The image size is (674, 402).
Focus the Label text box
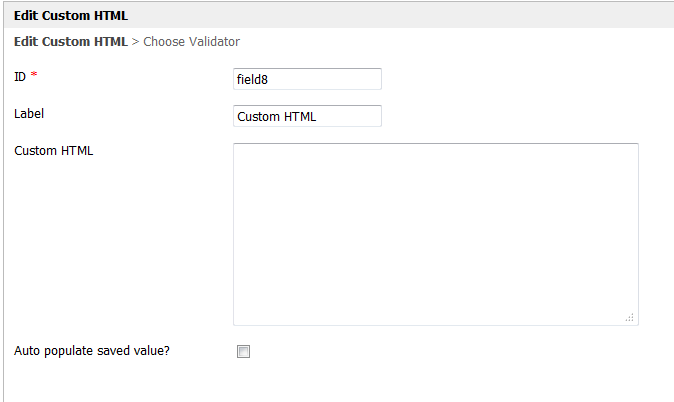[x=307, y=116]
